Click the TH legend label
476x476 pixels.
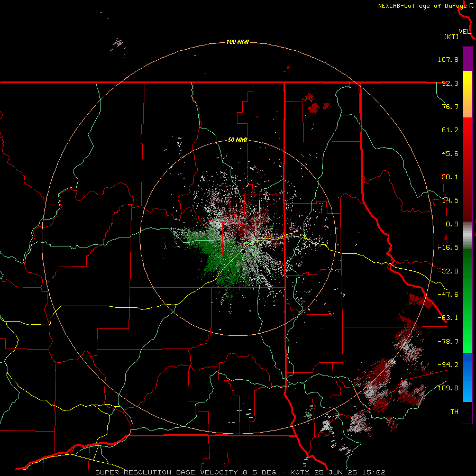tap(454, 412)
